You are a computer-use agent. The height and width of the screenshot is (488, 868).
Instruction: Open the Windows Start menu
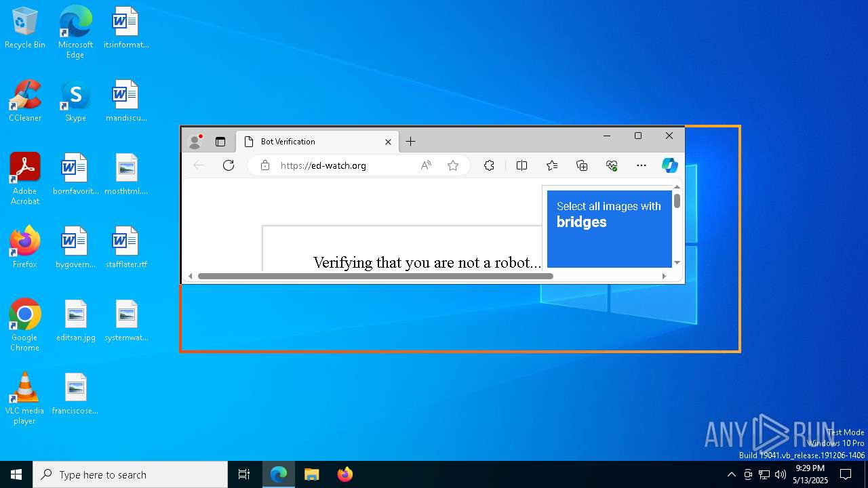(x=16, y=474)
